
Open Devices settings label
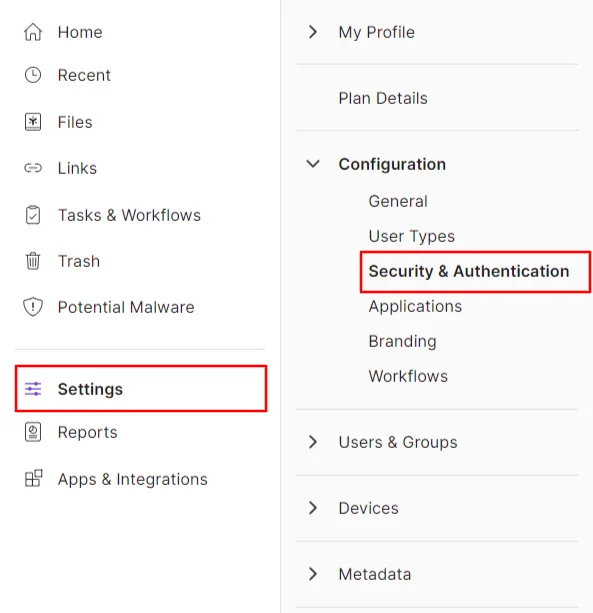369,508
